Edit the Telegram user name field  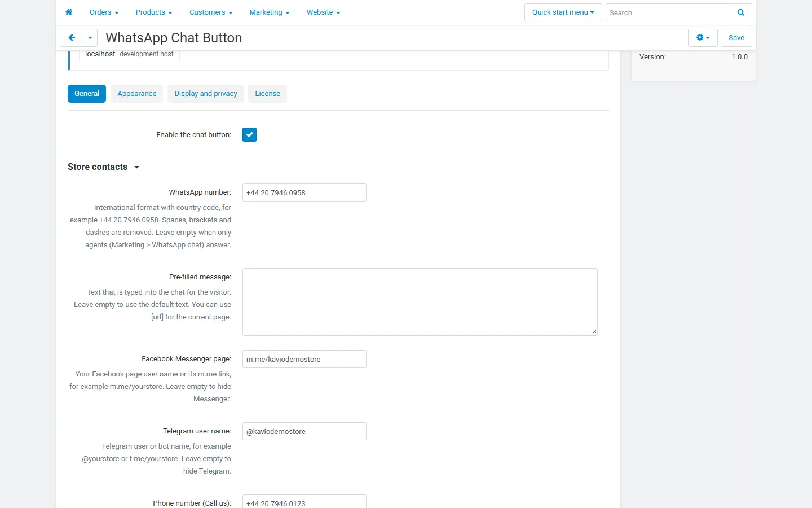[x=304, y=431]
